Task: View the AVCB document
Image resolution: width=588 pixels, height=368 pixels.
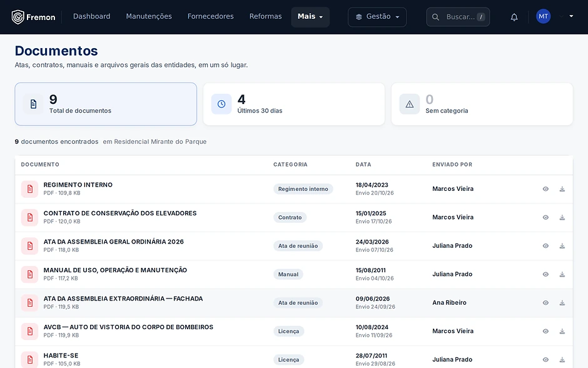Action: click(545, 331)
